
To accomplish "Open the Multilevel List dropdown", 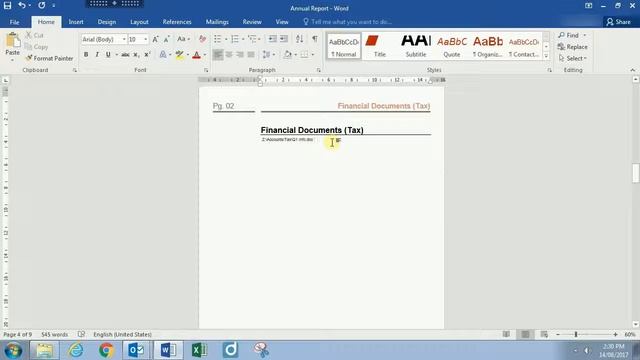I will coord(260,39).
